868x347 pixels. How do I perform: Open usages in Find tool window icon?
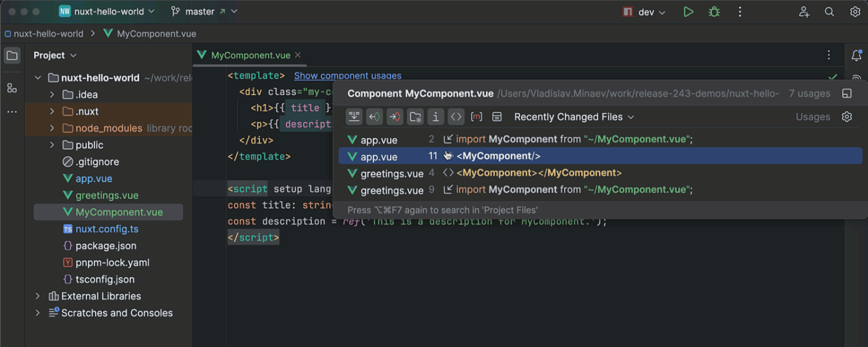point(847,94)
